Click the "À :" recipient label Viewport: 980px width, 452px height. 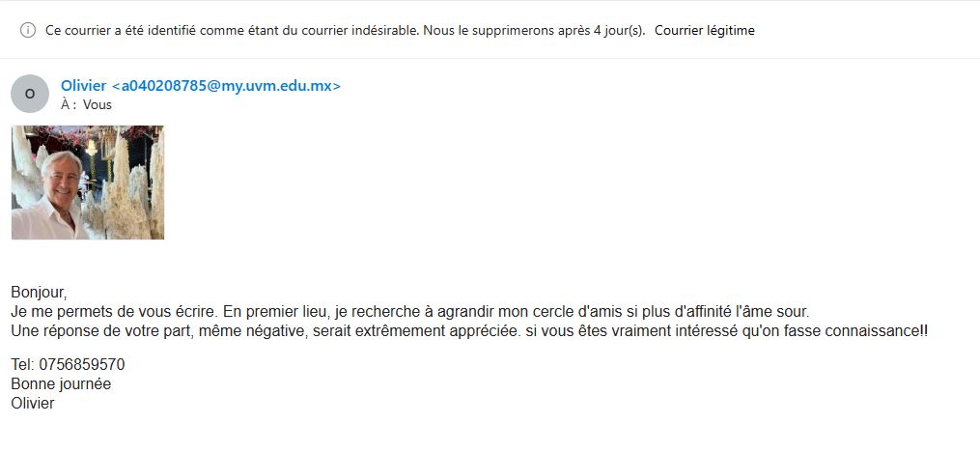(x=68, y=104)
